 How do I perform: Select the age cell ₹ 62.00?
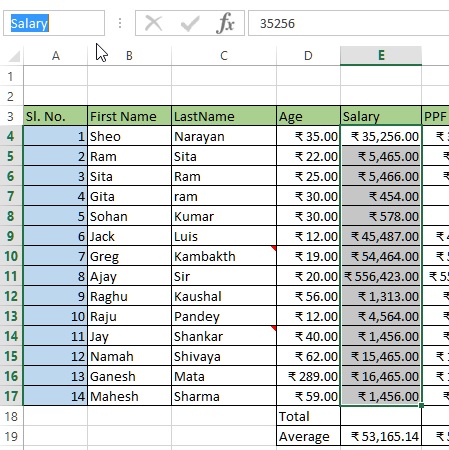pyautogui.click(x=308, y=356)
